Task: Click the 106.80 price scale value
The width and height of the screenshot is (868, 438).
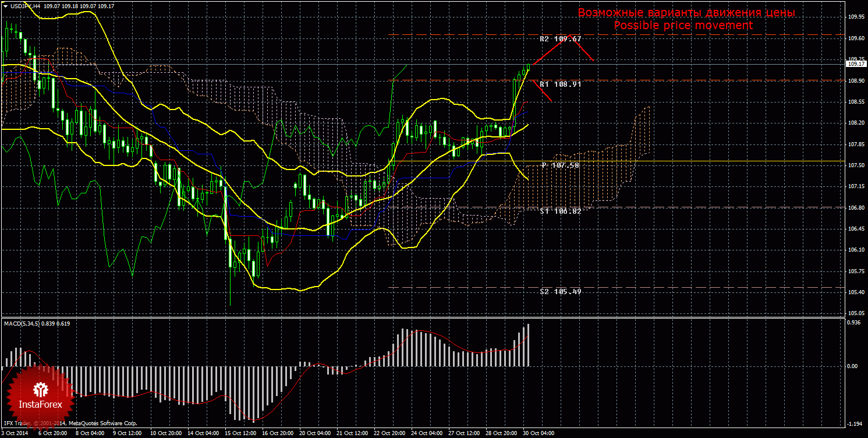Action: (x=856, y=208)
